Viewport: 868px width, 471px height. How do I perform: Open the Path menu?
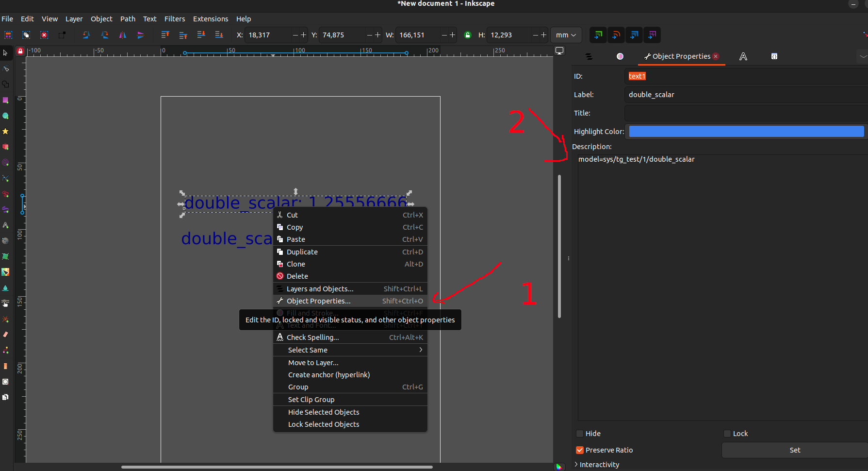[x=128, y=19]
